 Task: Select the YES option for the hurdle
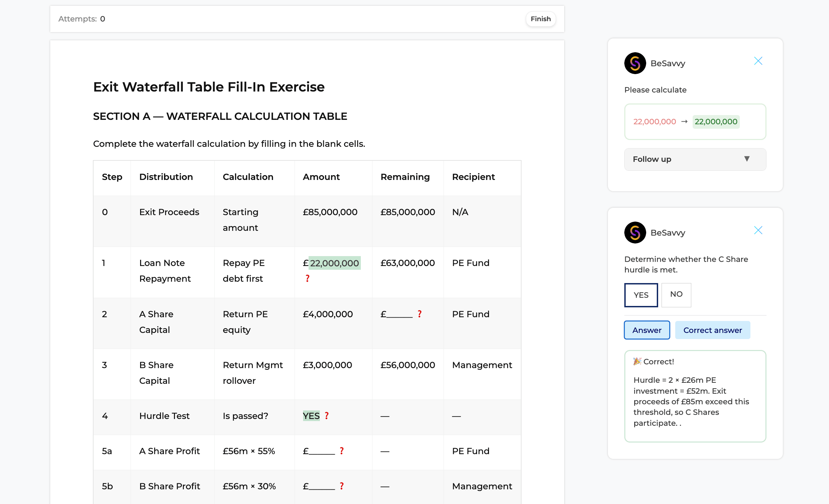[641, 295]
